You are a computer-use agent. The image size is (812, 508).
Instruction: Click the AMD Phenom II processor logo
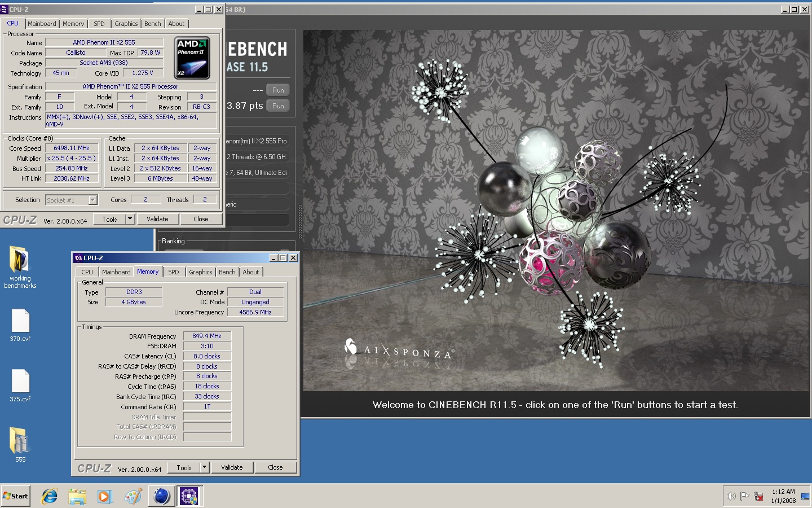(192, 58)
